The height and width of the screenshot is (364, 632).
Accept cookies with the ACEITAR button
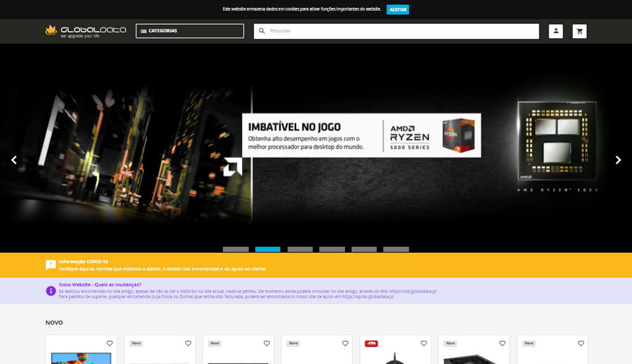397,9
